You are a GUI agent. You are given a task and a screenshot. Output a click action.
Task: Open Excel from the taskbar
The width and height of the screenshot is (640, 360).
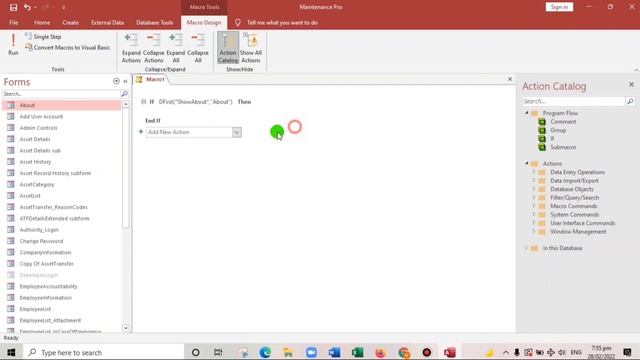coord(358,352)
